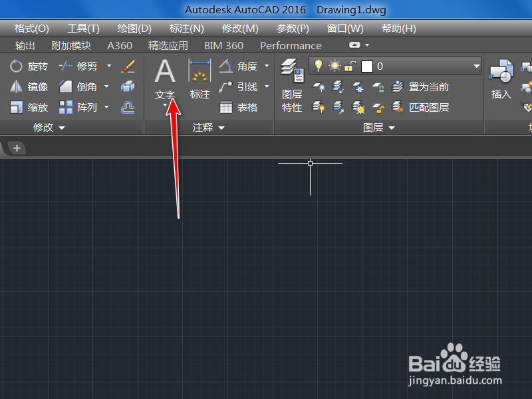This screenshot has height=399, width=532.
Task: Add a new drawing tab with plus
Action: pyautogui.click(x=17, y=148)
